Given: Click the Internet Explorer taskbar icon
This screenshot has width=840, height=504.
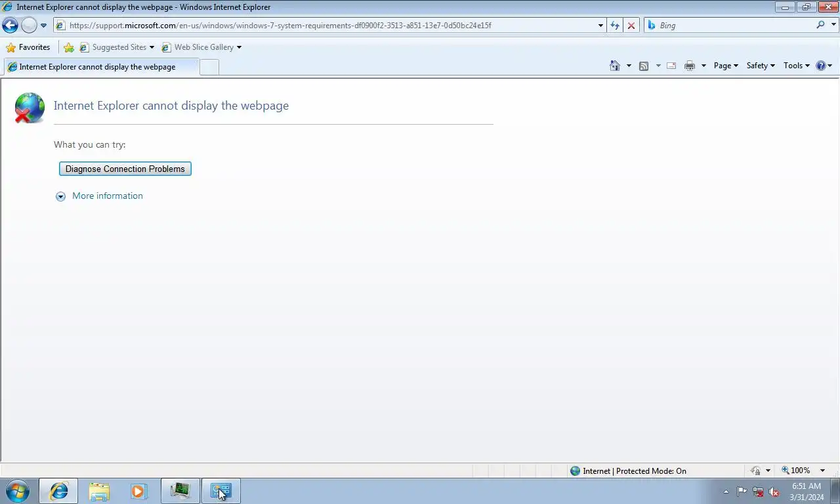Looking at the screenshot, I should tap(58, 491).
